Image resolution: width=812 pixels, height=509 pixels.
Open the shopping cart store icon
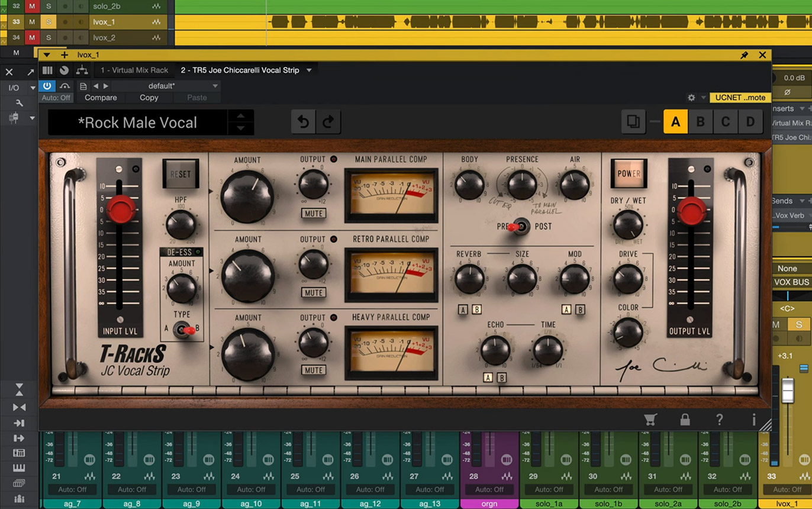(x=650, y=420)
